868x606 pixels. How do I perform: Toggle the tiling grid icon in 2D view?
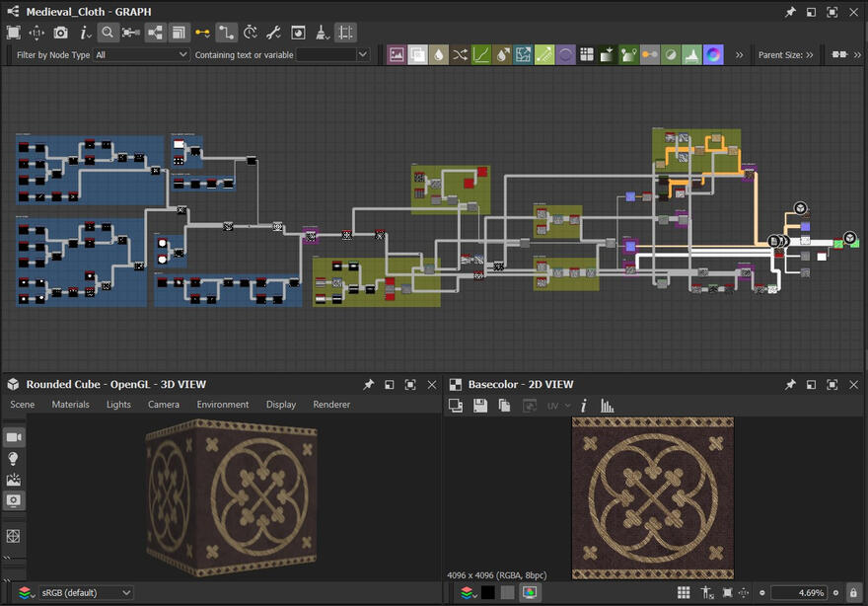[684, 592]
